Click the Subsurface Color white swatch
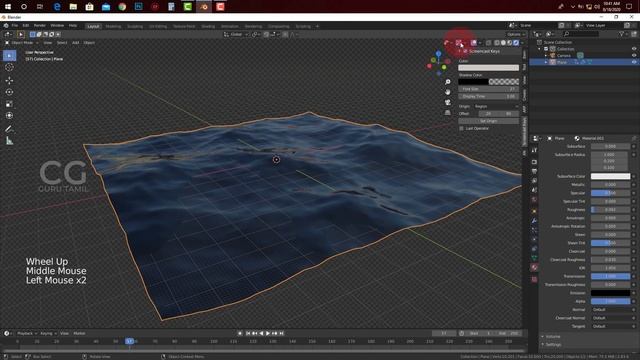Viewport: 640px width, 360px height. 610,176
